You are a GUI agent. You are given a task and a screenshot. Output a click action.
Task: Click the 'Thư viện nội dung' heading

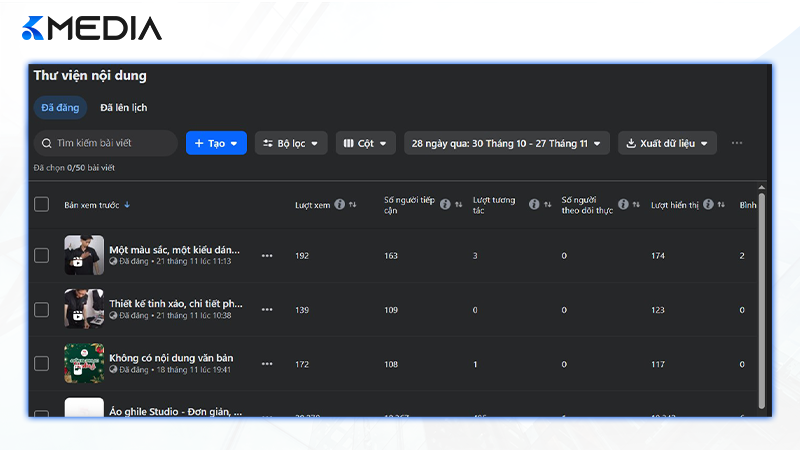click(x=90, y=76)
